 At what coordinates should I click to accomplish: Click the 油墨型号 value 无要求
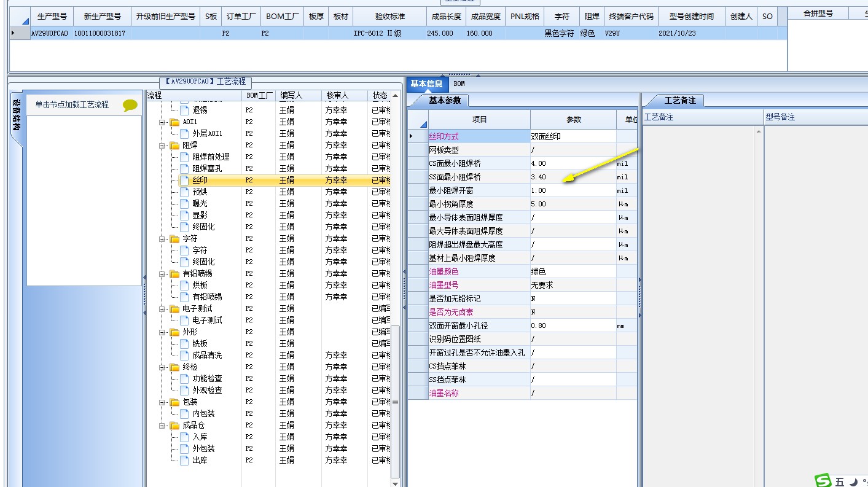(x=573, y=285)
